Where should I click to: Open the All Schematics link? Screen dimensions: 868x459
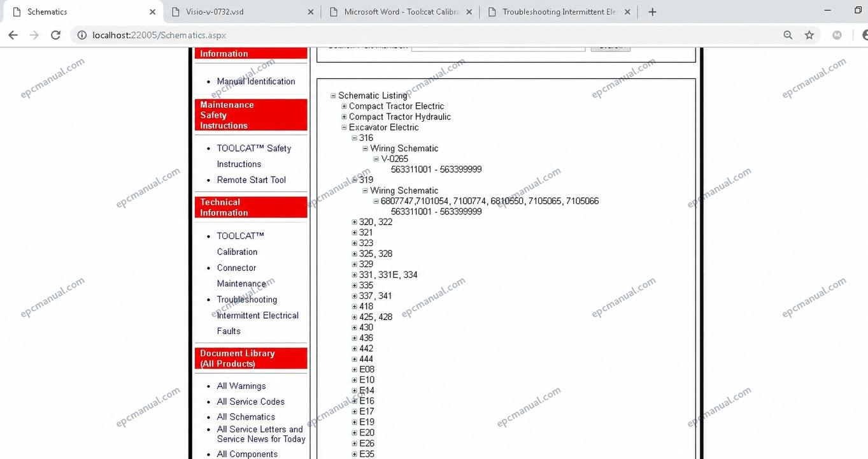246,417
